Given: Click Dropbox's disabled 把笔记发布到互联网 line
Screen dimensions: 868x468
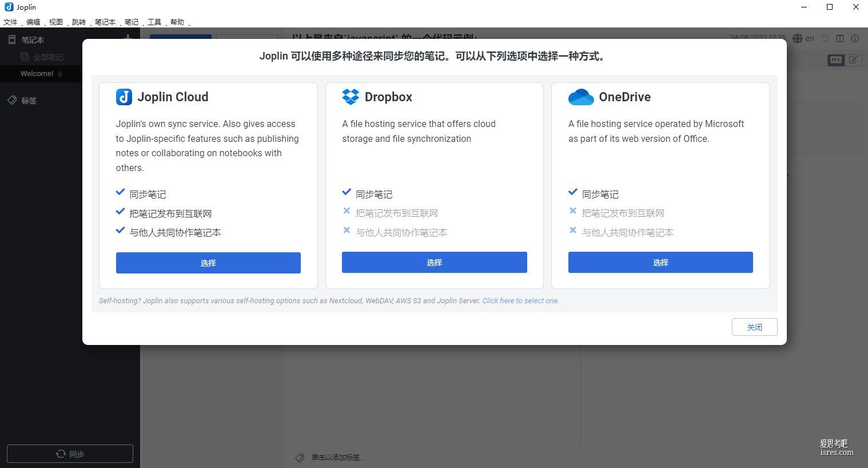Looking at the screenshot, I should 397,213.
